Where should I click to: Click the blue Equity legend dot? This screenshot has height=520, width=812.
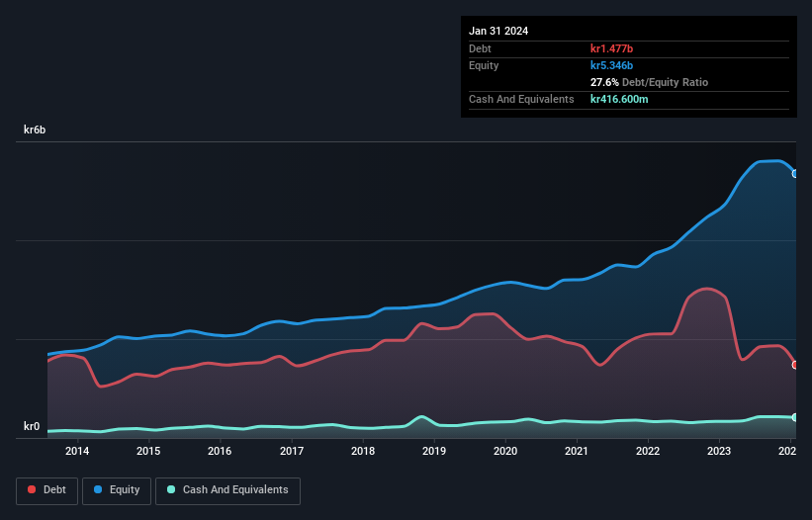click(x=98, y=489)
